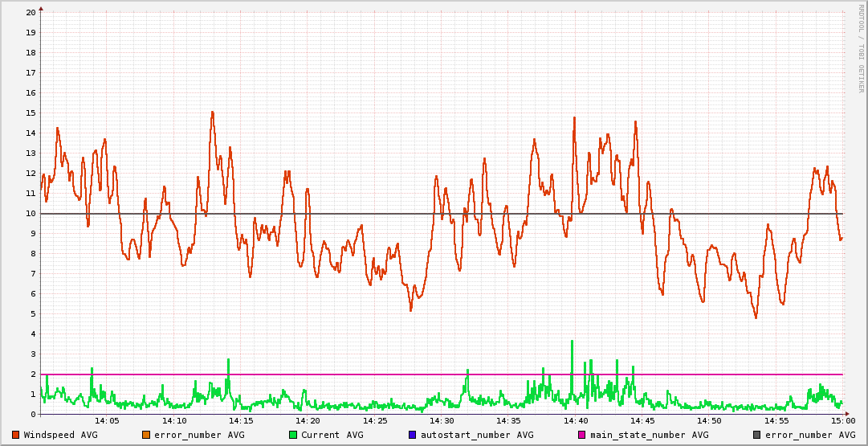Select the Current AVG legend label
The width and height of the screenshot is (868, 446).
pos(332,435)
